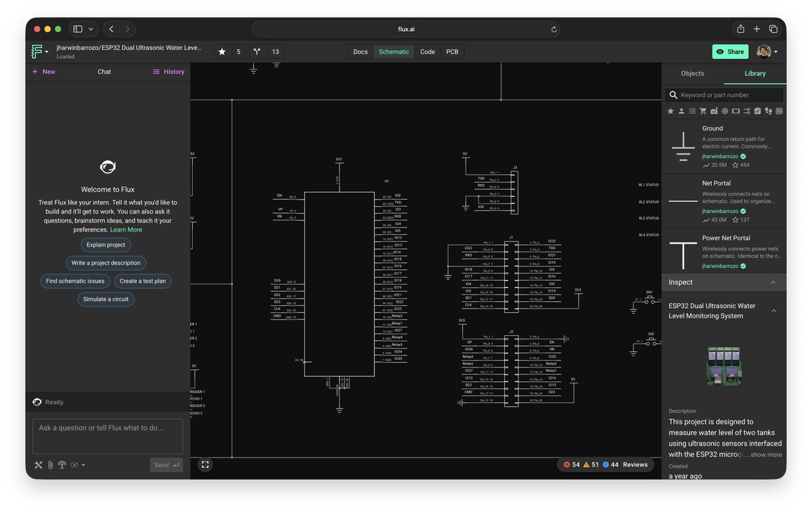Attach a file using the paperclip icon
This screenshot has width=812, height=513.
49,465
